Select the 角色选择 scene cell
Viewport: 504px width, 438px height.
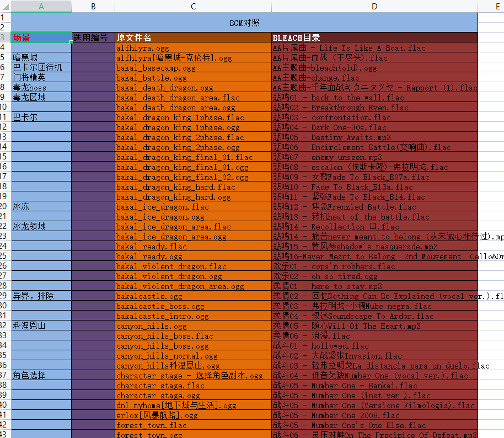(41, 375)
